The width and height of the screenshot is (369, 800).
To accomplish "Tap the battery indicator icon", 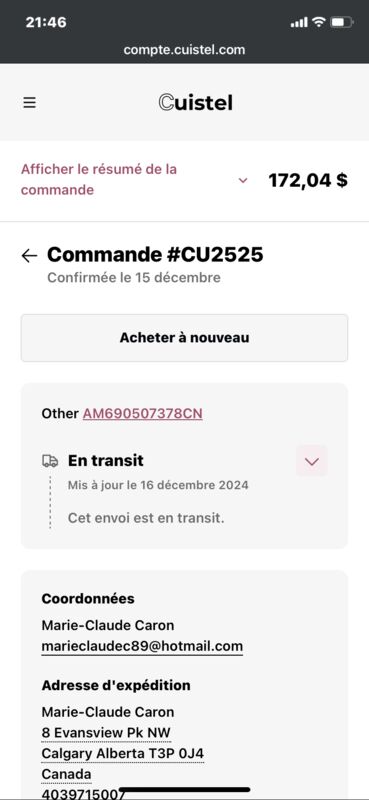I will click(x=341, y=22).
